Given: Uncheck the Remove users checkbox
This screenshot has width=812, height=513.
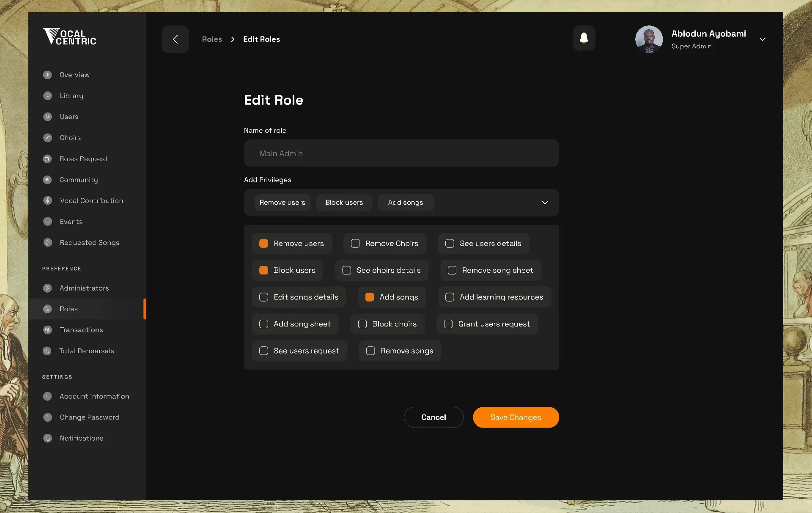Looking at the screenshot, I should click(263, 243).
